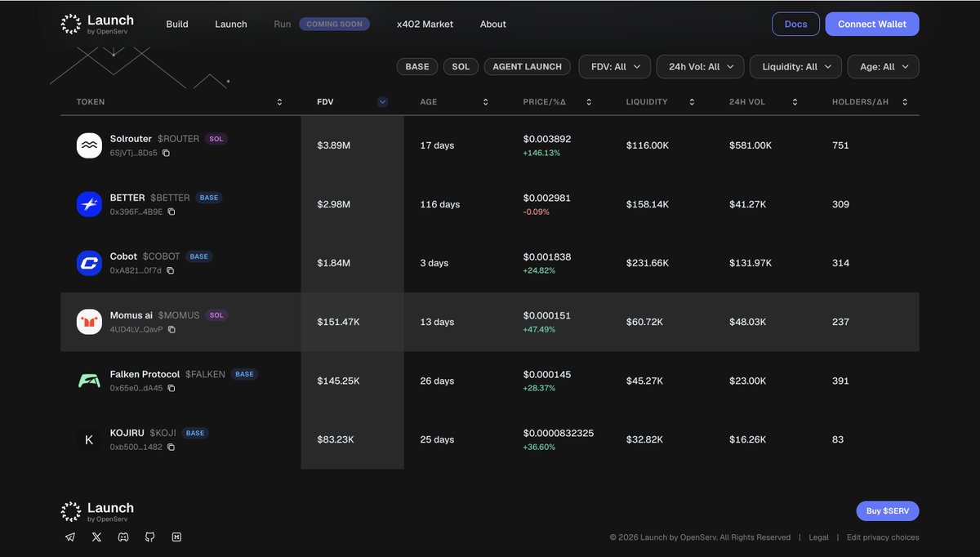This screenshot has width=980, height=557.
Task: Copy Falken Protocol address 0x65e0...dA45
Action: (171, 388)
